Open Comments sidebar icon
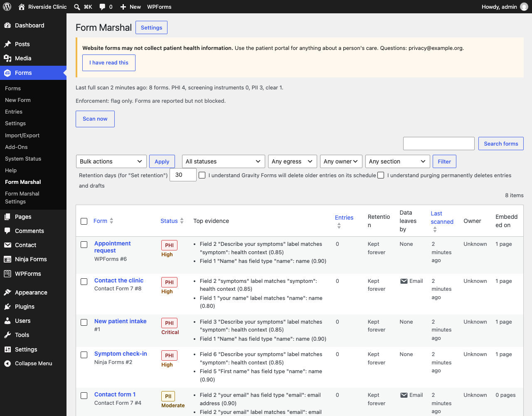Screen dimensions: 532x416 click(7, 231)
